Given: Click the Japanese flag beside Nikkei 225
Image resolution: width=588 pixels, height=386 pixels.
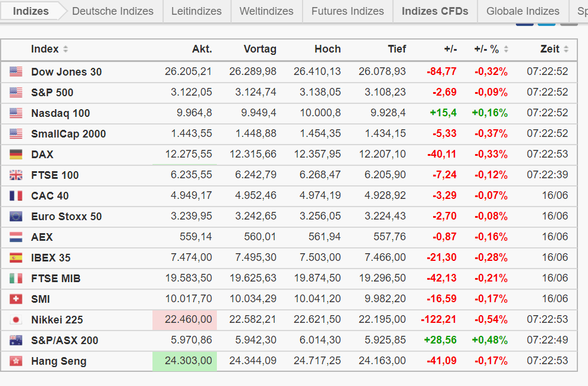Looking at the screenshot, I should 16,320.
